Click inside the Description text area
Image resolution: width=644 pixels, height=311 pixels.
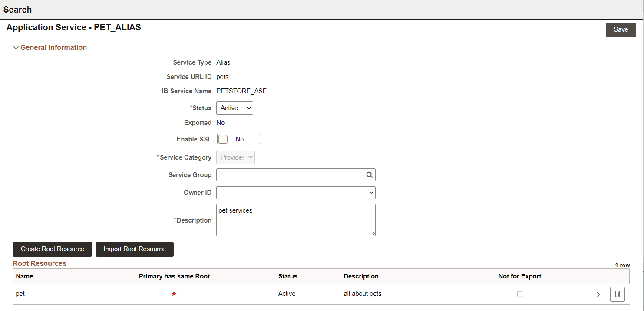(295, 220)
